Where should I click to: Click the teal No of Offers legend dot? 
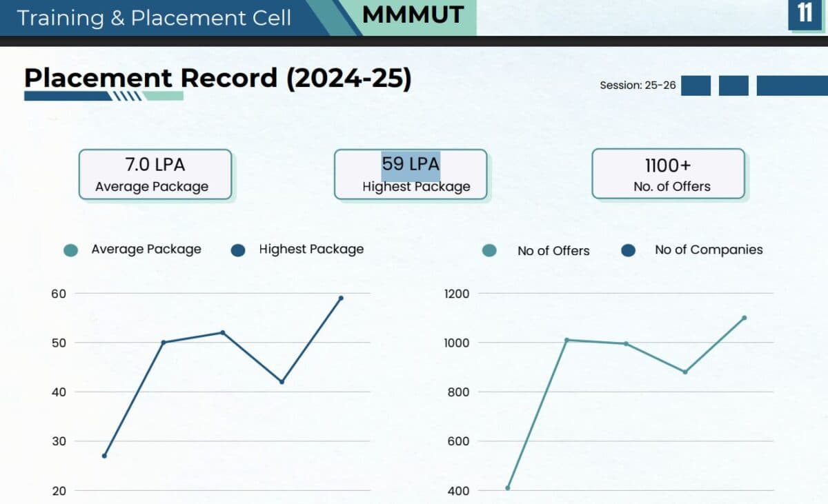(490, 251)
